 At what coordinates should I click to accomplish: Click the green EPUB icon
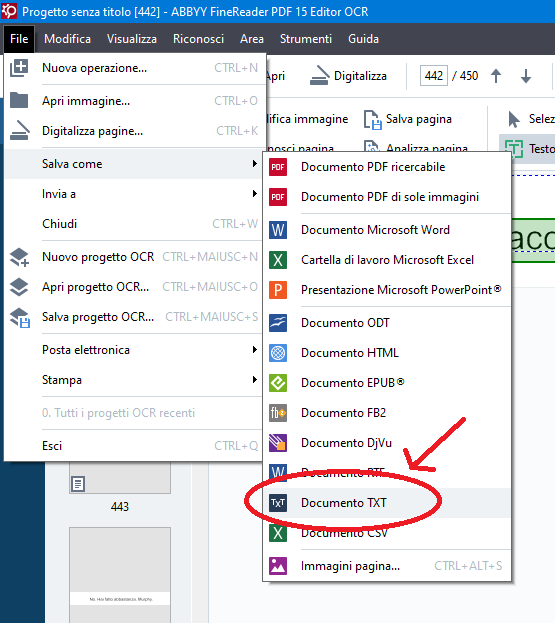(x=278, y=383)
